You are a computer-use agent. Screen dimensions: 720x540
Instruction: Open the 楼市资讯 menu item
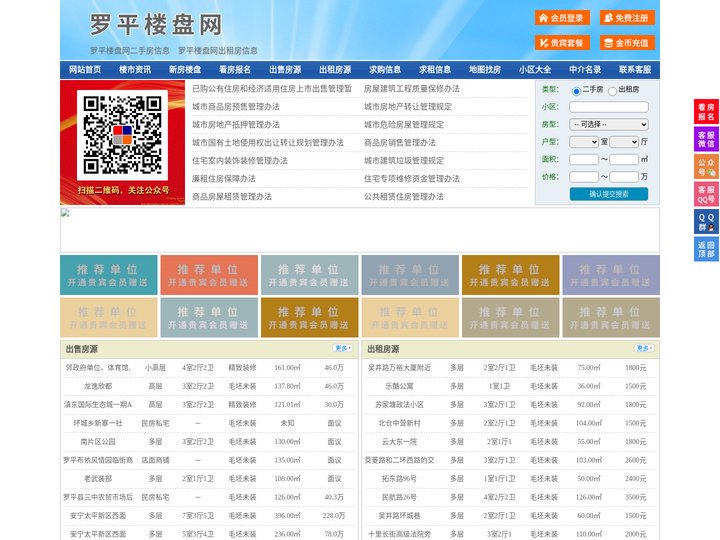click(x=135, y=70)
